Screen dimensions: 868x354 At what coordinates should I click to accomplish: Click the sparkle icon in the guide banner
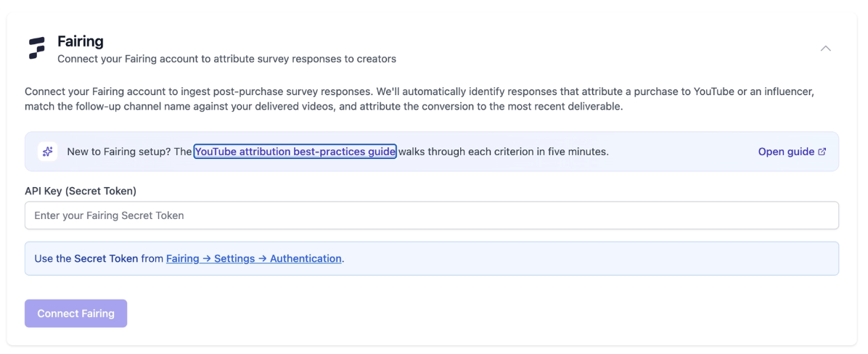pos(48,152)
